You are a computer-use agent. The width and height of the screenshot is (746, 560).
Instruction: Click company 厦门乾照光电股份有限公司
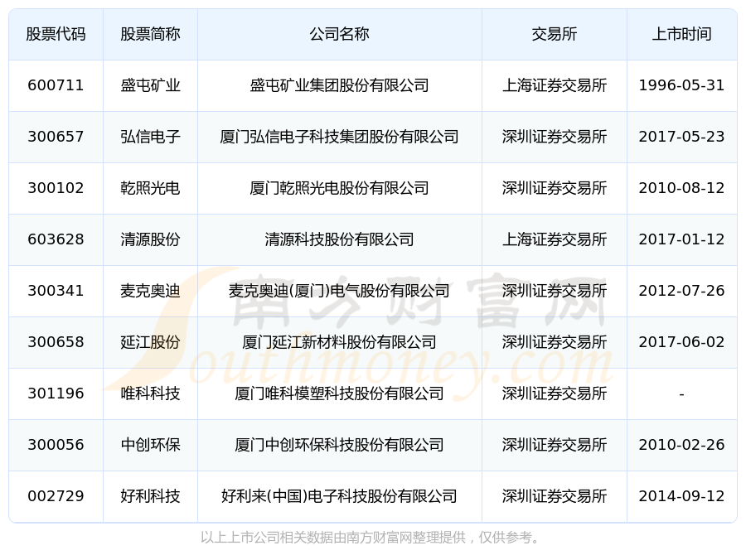(x=340, y=188)
